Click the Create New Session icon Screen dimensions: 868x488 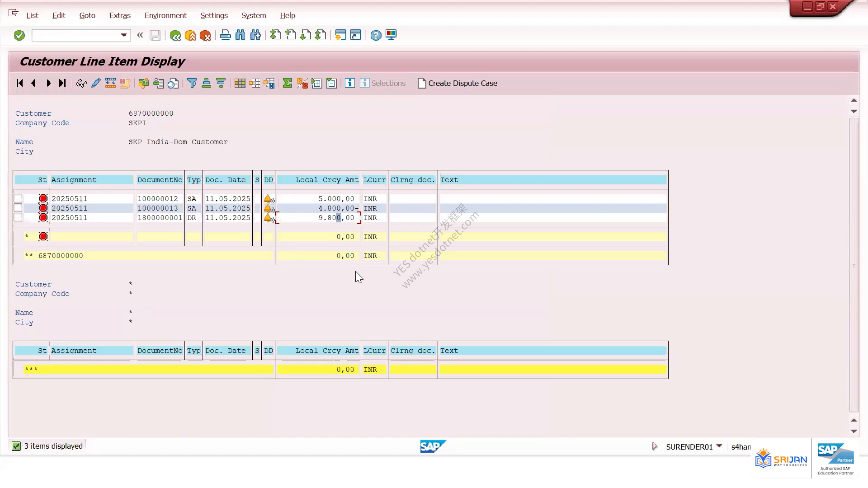(x=341, y=35)
